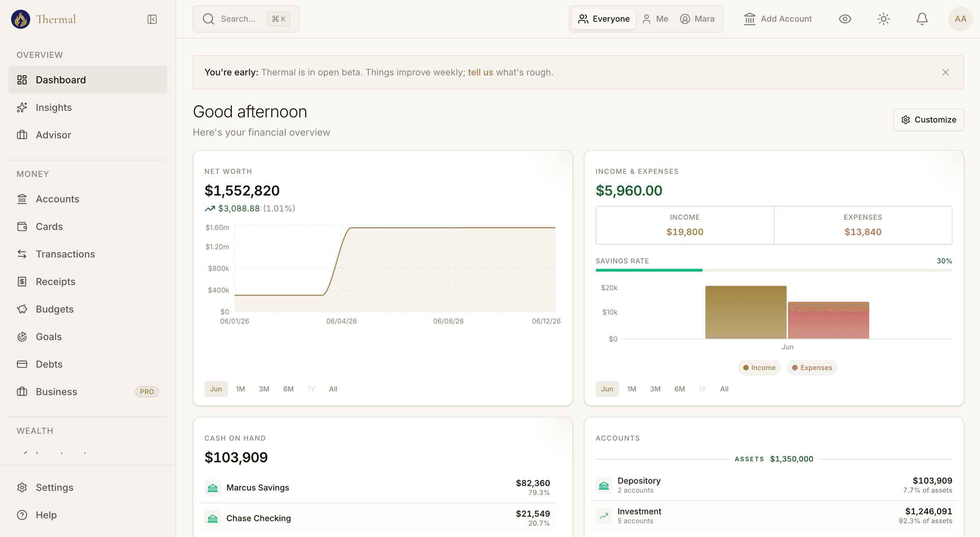Collapse the sidebar panel icon

pyautogui.click(x=152, y=19)
